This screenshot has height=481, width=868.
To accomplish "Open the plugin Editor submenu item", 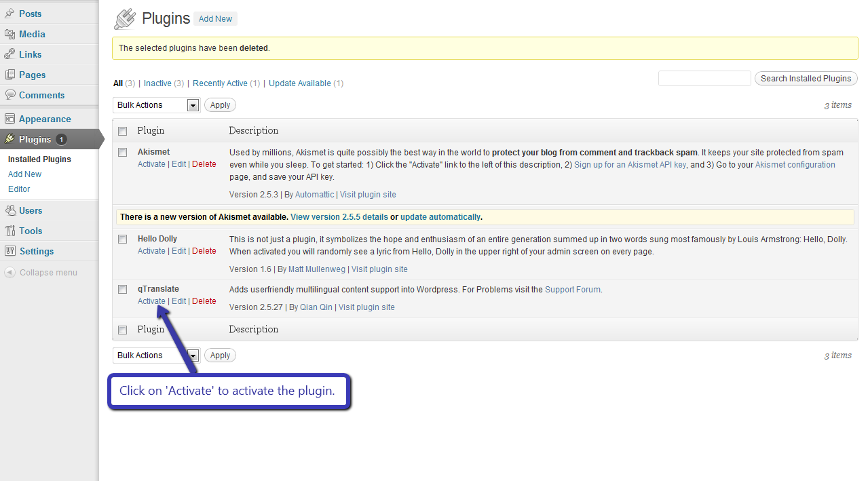I will point(19,189).
